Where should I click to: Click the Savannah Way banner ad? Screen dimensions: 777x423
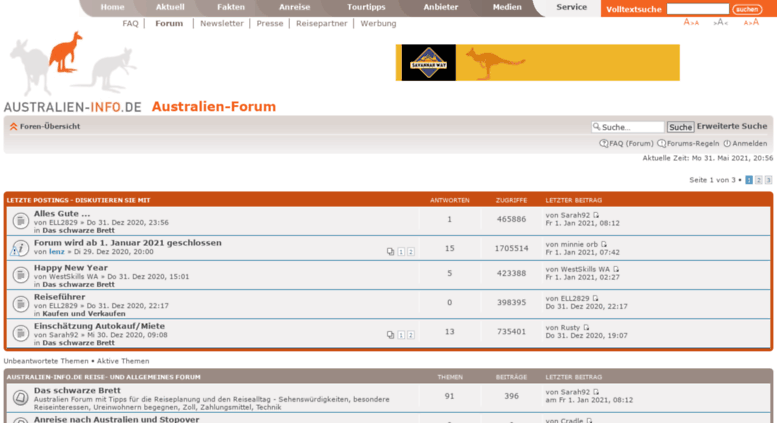click(x=538, y=62)
